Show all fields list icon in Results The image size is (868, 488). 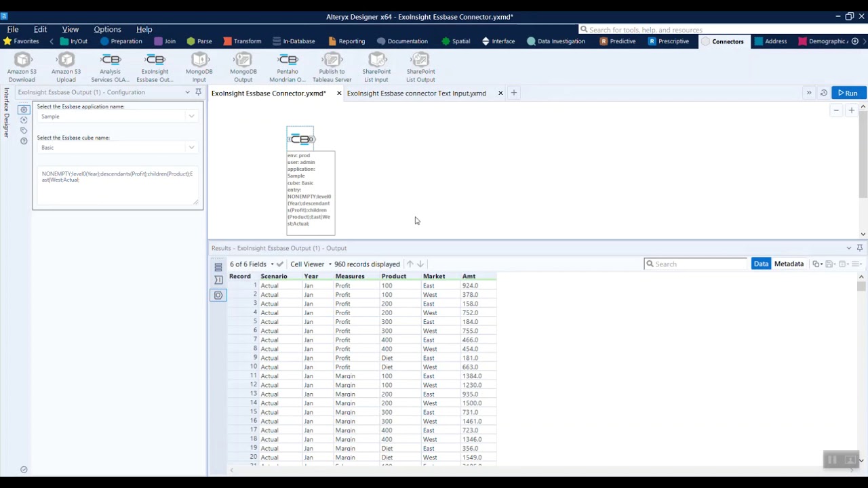218,267
